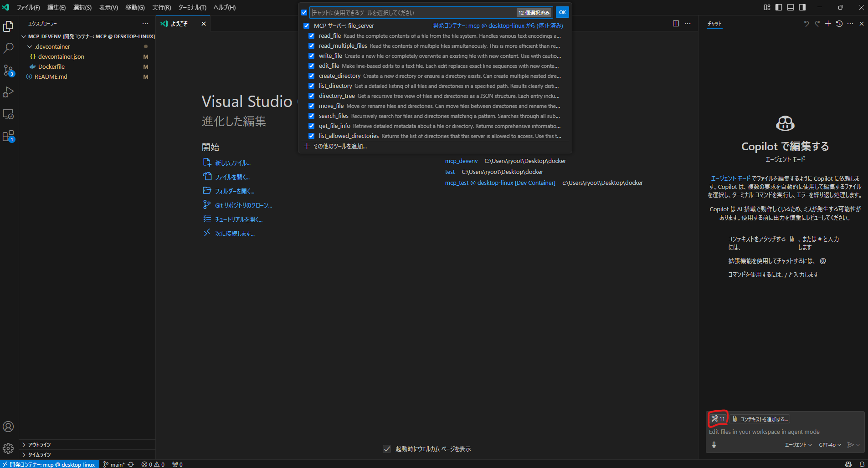Open Copilot status icon in status bar
Viewport: 868px width, 468px height.
(848, 464)
